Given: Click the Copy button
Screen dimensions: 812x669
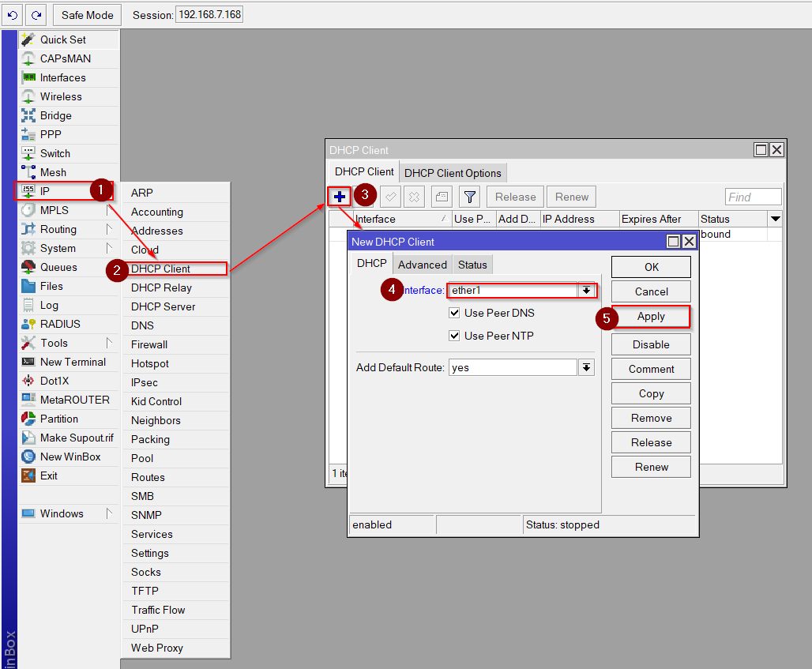Looking at the screenshot, I should click(651, 393).
